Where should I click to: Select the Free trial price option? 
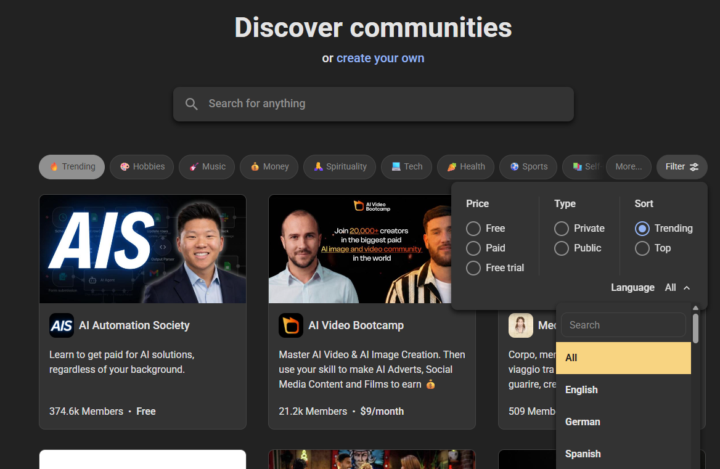[473, 268]
